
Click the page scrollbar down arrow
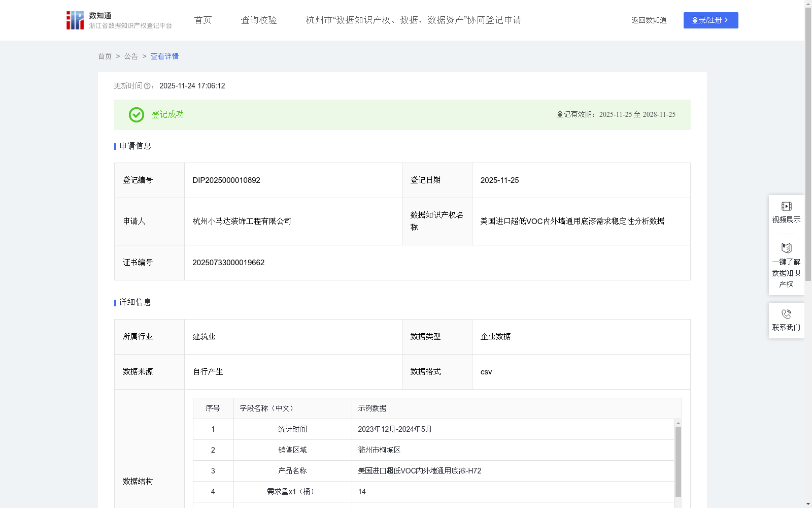808,504
